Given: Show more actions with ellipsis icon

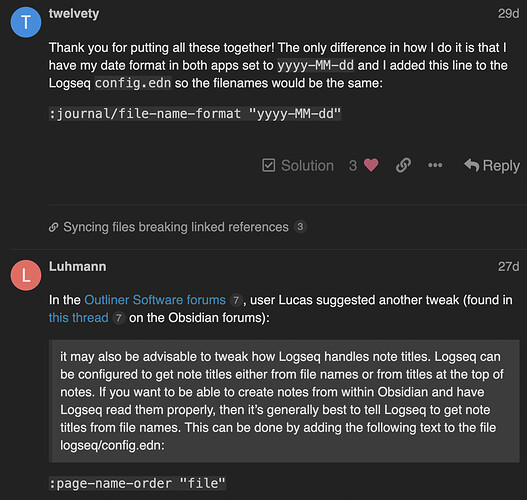Looking at the screenshot, I should [x=435, y=165].
